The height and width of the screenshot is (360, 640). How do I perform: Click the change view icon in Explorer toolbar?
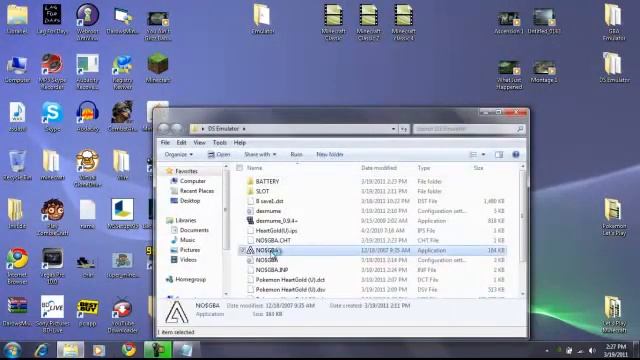point(473,155)
